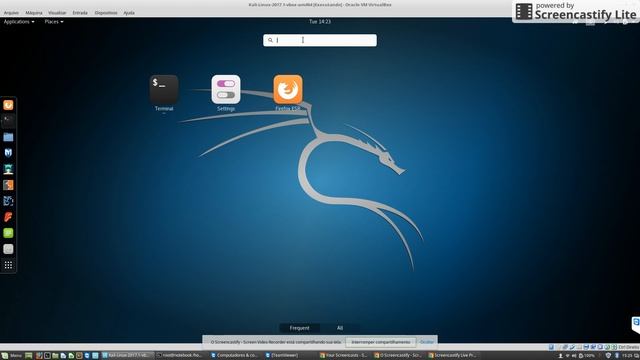Switch to Screencastify Live Pr... taskbar window
This screenshot has height=360, width=640.
coord(453,356)
